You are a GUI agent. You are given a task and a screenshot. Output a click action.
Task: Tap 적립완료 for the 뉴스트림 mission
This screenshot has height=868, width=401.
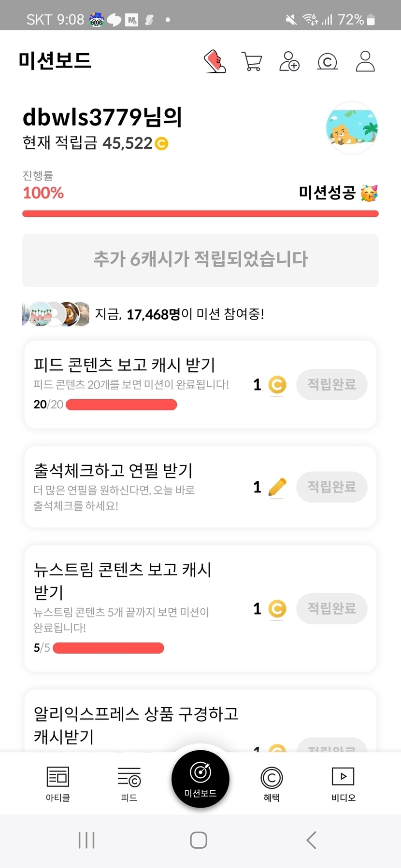click(x=331, y=608)
